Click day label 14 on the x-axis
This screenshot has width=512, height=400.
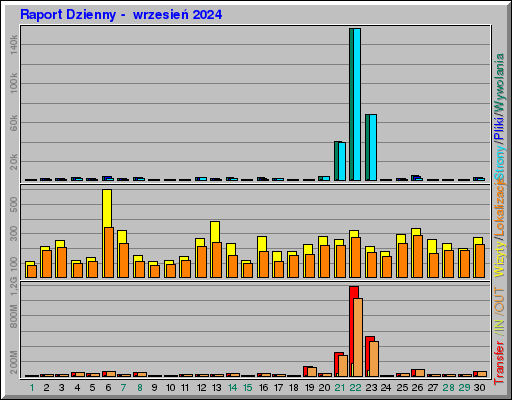(232, 388)
